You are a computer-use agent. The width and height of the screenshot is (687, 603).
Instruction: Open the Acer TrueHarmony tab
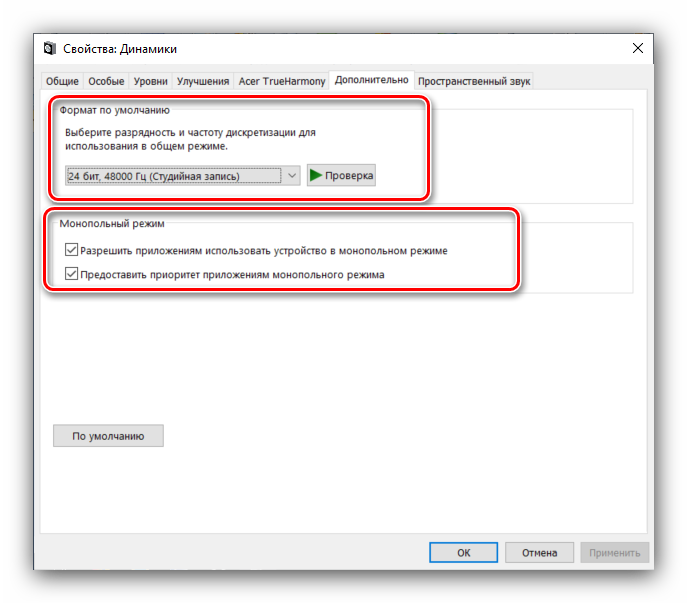pos(282,82)
